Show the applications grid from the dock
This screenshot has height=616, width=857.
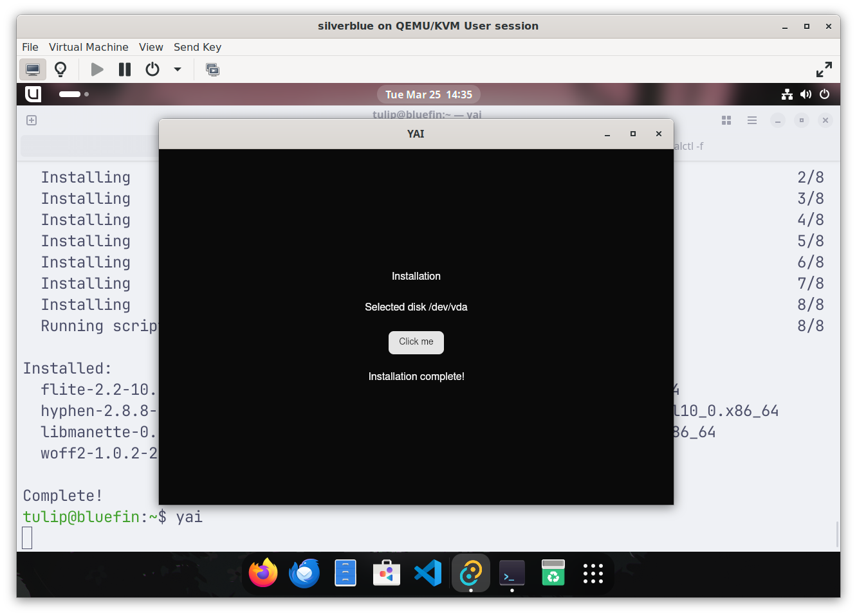coord(593,573)
